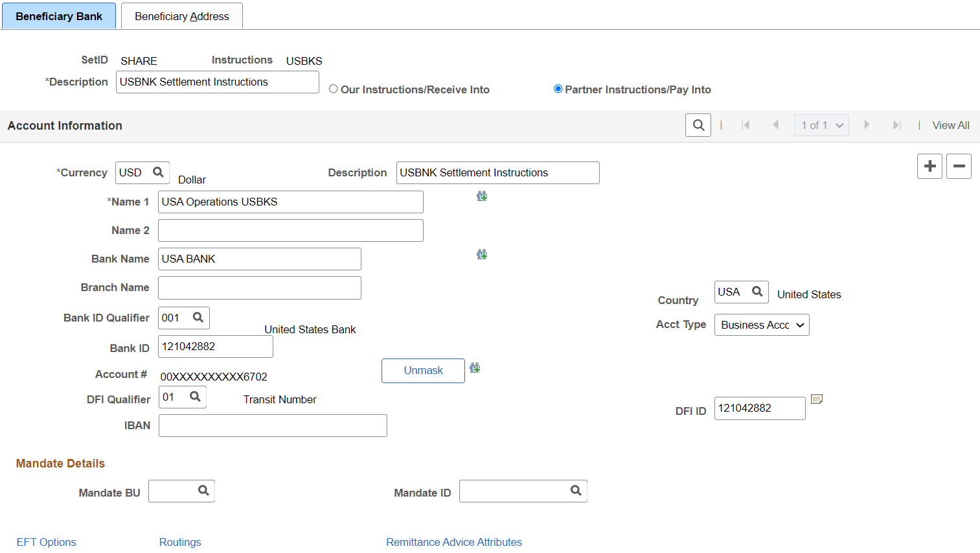This screenshot has height=553, width=980.
Task: Select the Our Instructions/Receive Into radio button
Action: [x=333, y=89]
